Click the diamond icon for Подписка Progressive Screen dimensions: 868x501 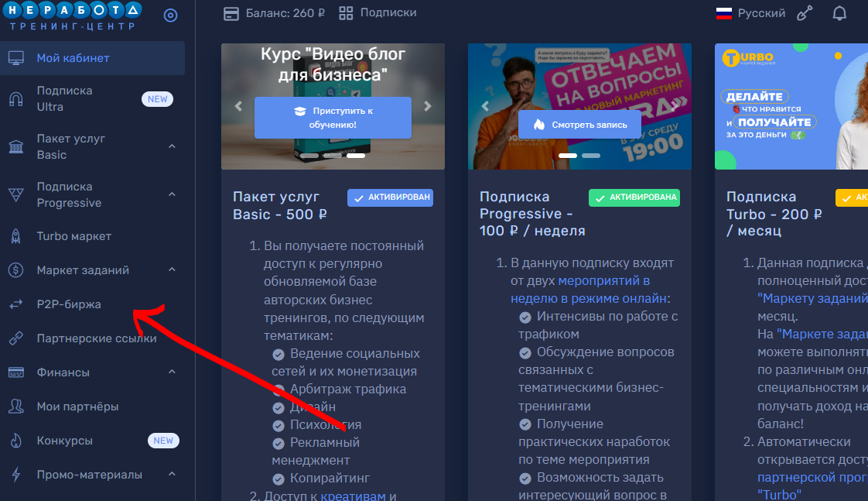[16, 194]
